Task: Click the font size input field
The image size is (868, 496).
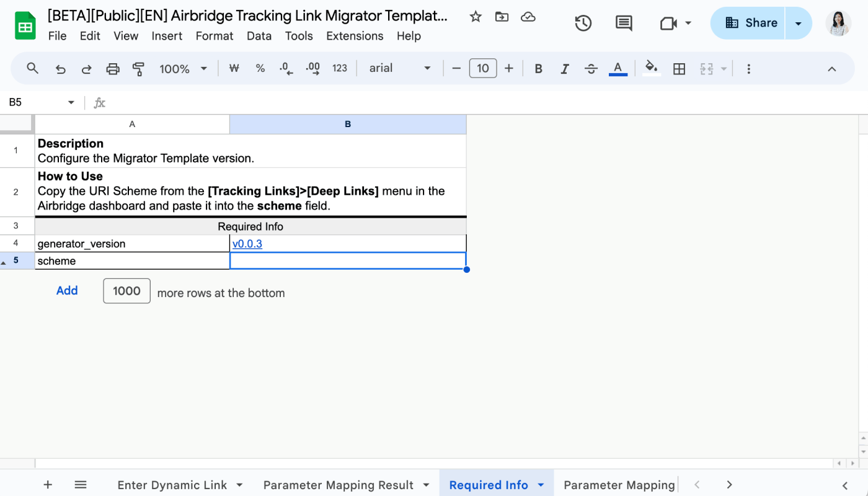Action: 483,68
